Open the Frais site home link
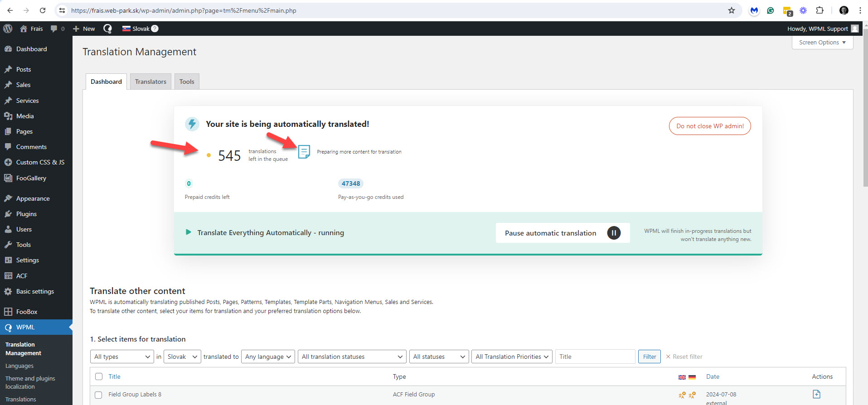Image resolution: width=868 pixels, height=405 pixels. click(31, 29)
